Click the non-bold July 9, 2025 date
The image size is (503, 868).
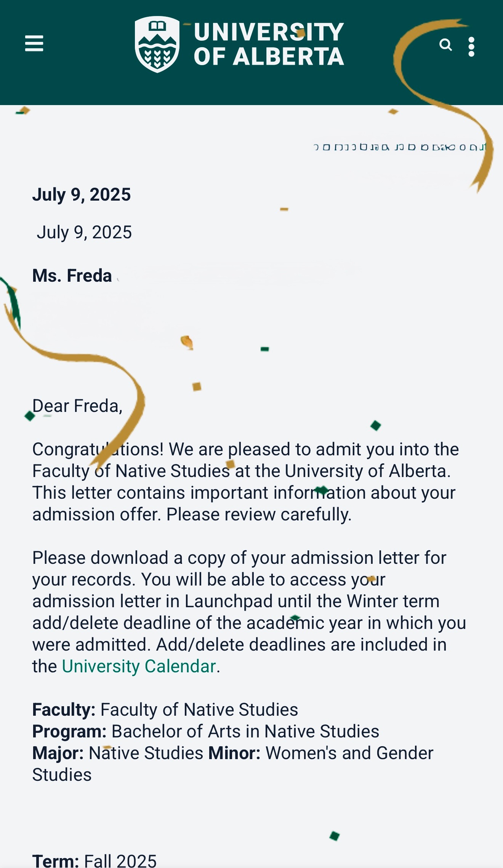84,232
